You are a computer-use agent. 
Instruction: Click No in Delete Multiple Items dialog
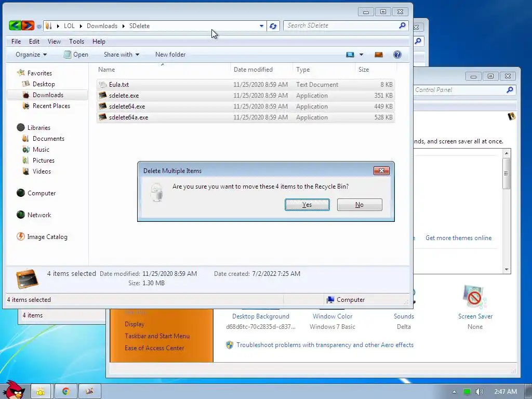[360, 205]
